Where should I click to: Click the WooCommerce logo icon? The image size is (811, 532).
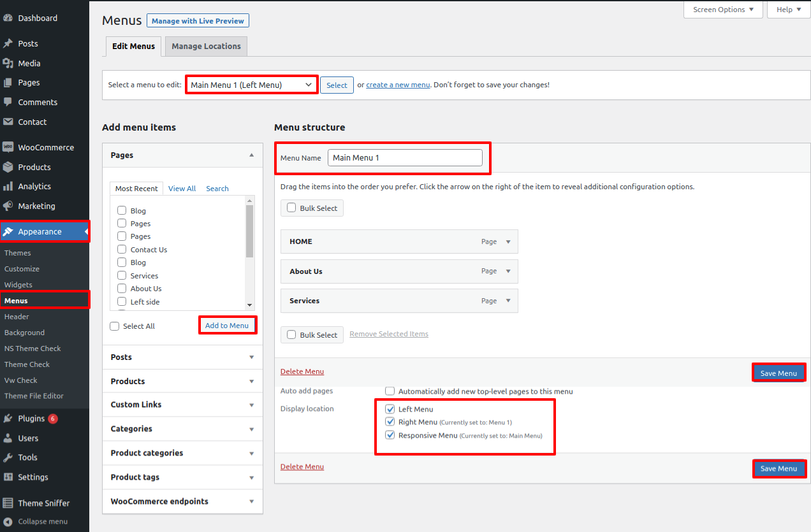pos(8,147)
